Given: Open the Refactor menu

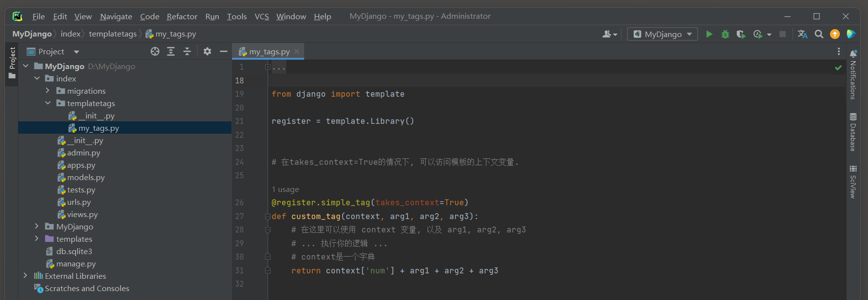Looking at the screenshot, I should click(x=182, y=16).
